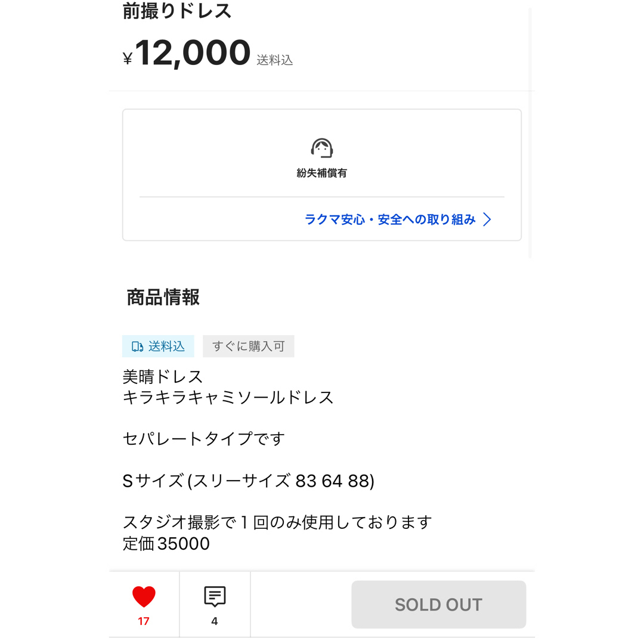Click the 前撮りドレス item title
The image size is (644, 644).
click(177, 11)
